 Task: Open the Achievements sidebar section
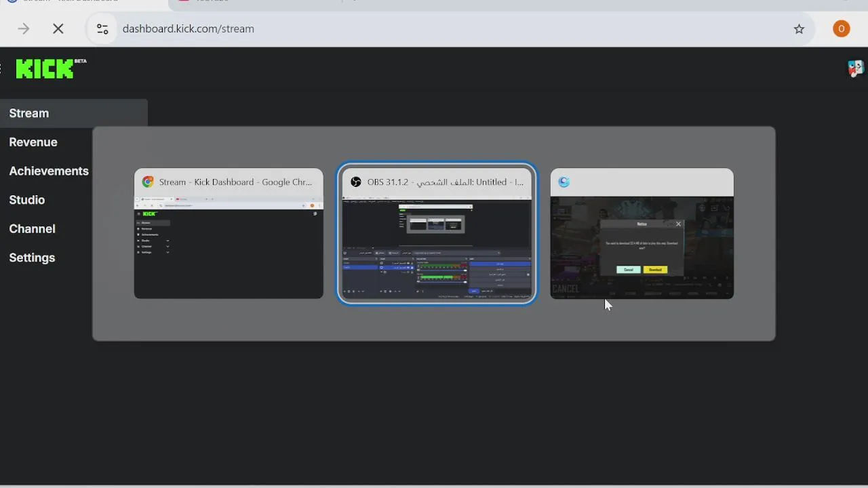(x=49, y=171)
